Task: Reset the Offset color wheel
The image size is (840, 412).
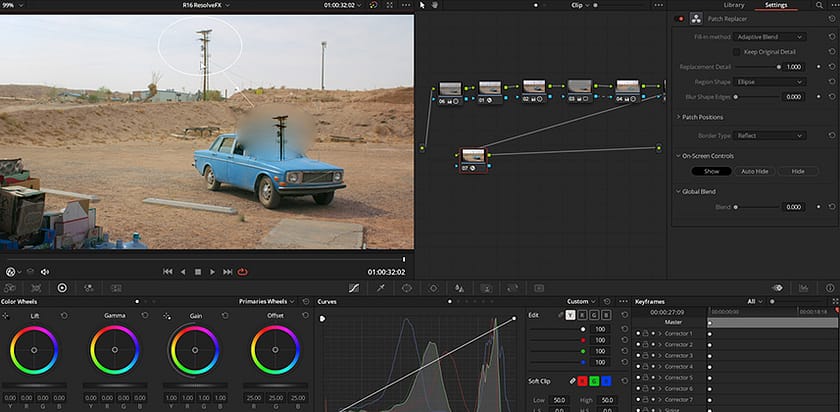Action: coord(305,316)
